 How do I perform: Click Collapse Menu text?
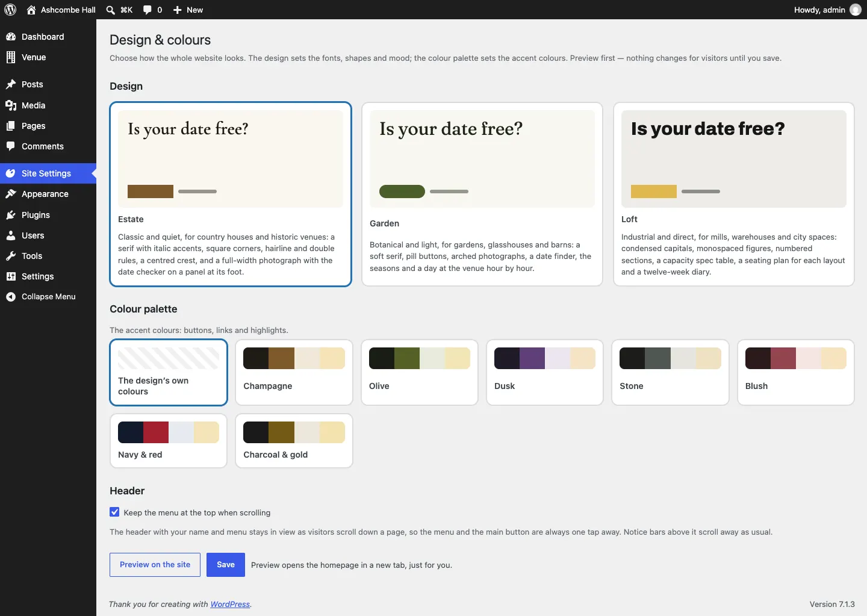(49, 297)
